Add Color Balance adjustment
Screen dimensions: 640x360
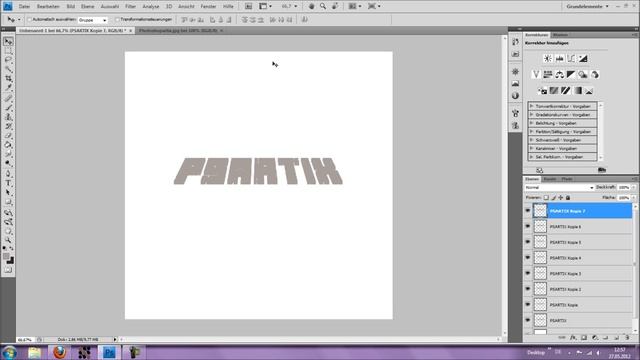[560, 74]
